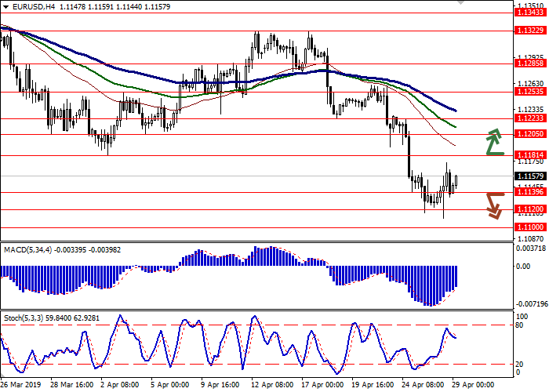Click the Stoch(5,3,3) indicator label

point(24,319)
